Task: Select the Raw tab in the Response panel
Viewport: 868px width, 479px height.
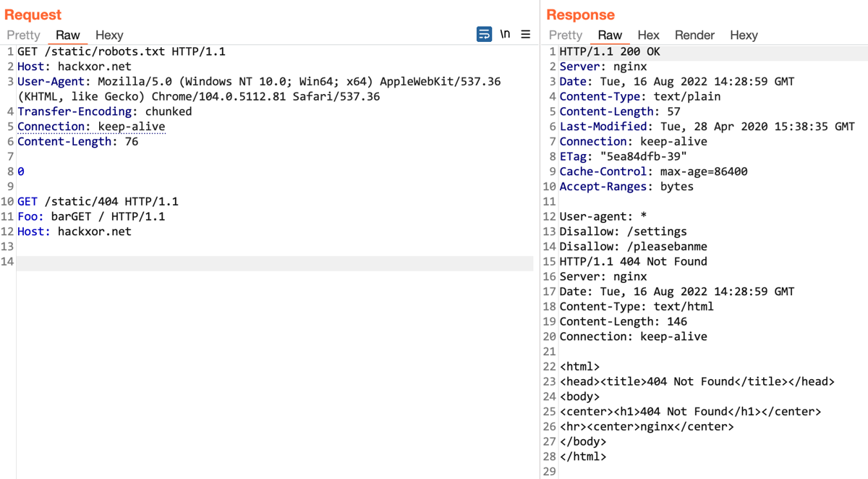Action: 610,35
